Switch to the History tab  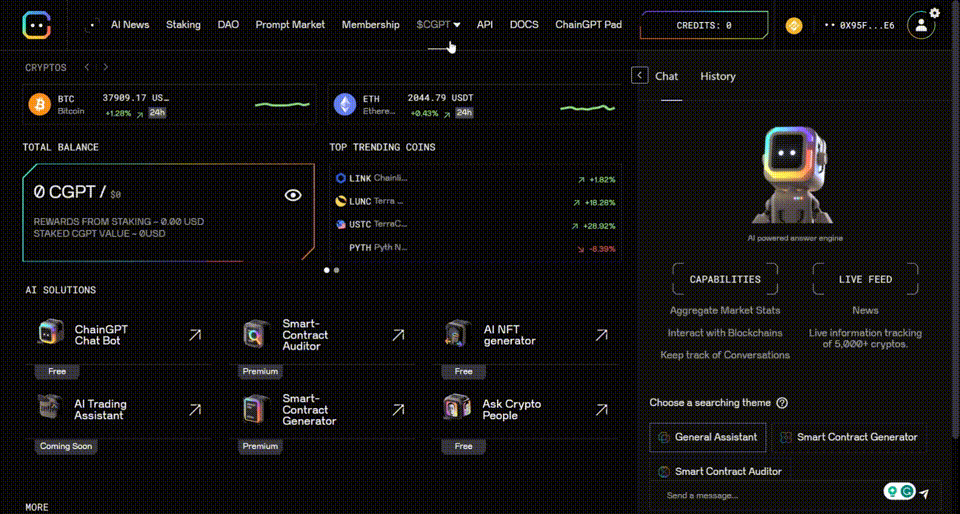717,76
